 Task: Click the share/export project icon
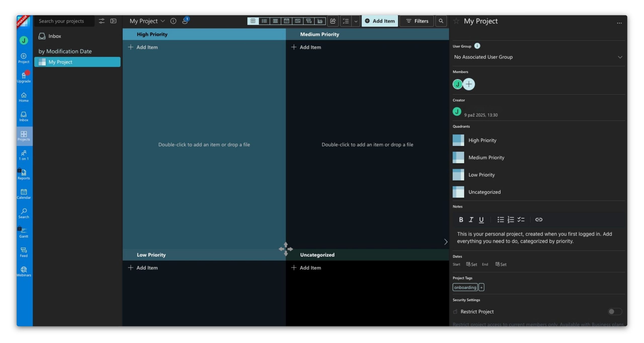(333, 21)
